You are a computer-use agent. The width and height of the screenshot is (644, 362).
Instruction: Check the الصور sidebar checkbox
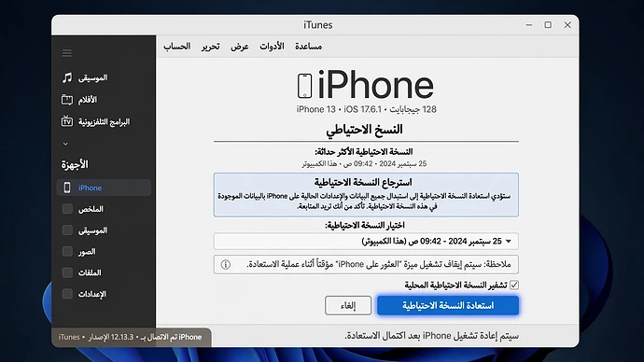point(67,251)
